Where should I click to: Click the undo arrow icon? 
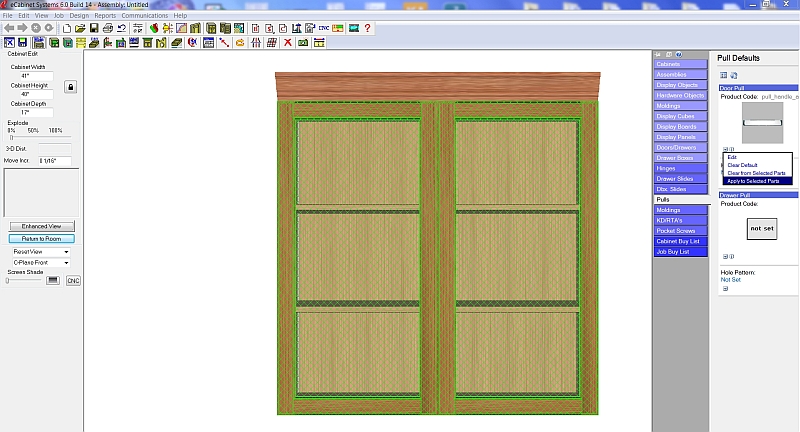pos(121,28)
